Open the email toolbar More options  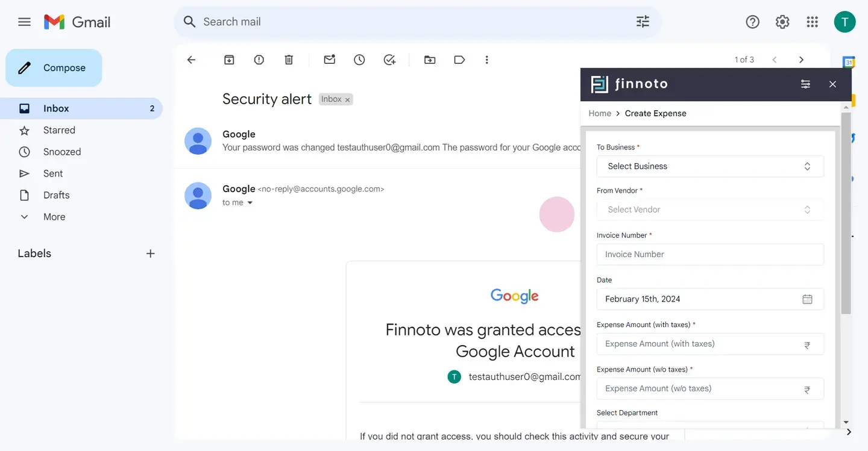coord(487,60)
